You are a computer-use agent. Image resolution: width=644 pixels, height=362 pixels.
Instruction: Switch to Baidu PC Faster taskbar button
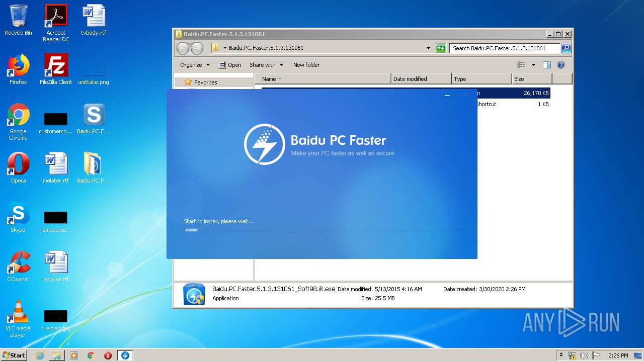click(125, 355)
